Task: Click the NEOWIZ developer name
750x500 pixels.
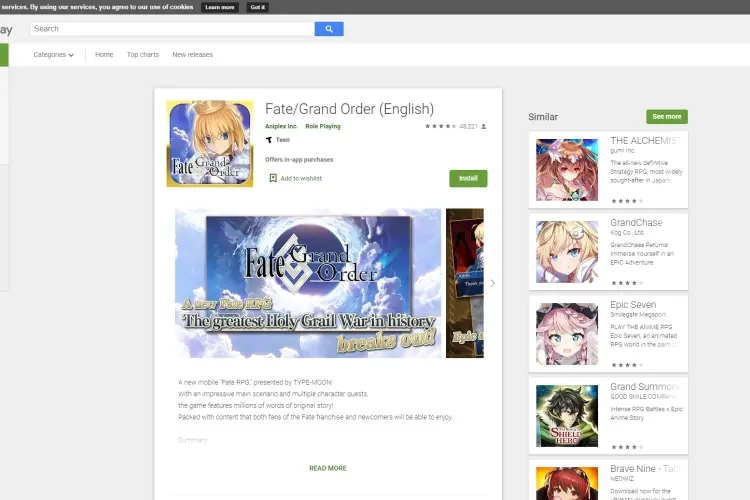Action: click(x=622, y=478)
